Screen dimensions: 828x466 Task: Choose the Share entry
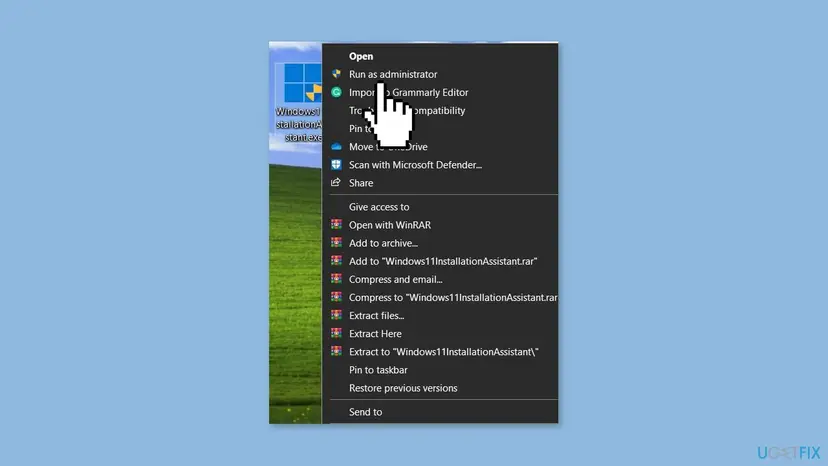pos(361,183)
